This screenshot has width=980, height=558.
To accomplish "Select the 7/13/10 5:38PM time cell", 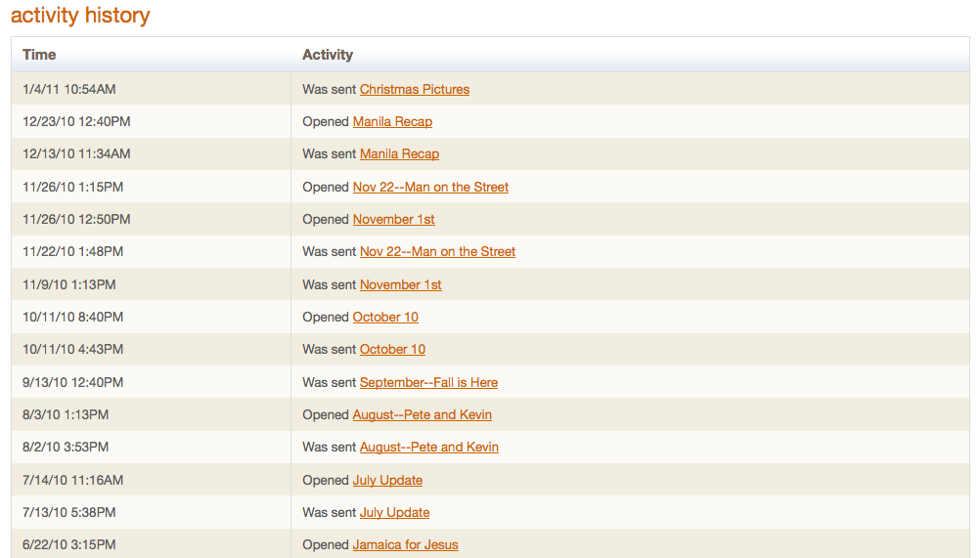I will [151, 512].
